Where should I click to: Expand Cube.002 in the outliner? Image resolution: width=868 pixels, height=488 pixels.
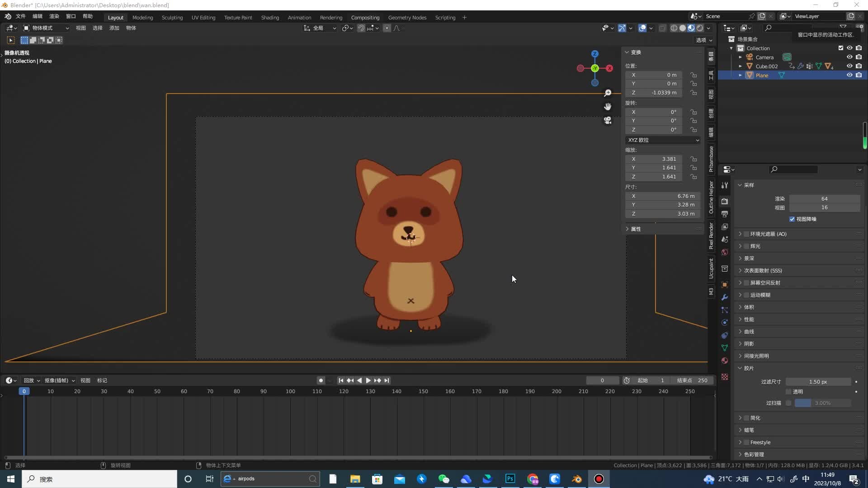[x=740, y=66]
